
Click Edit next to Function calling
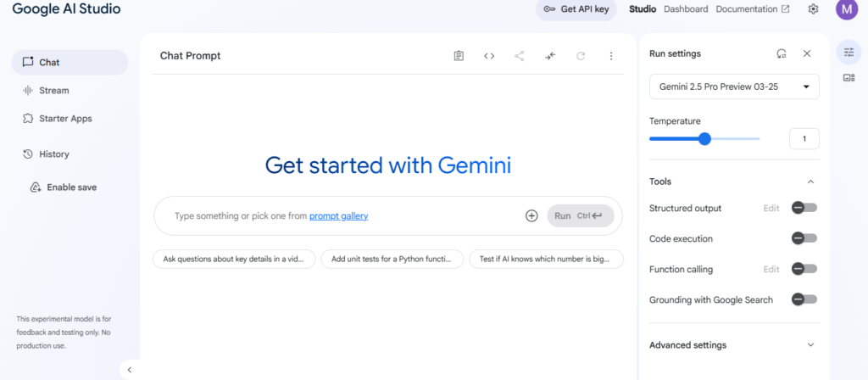[x=771, y=269]
